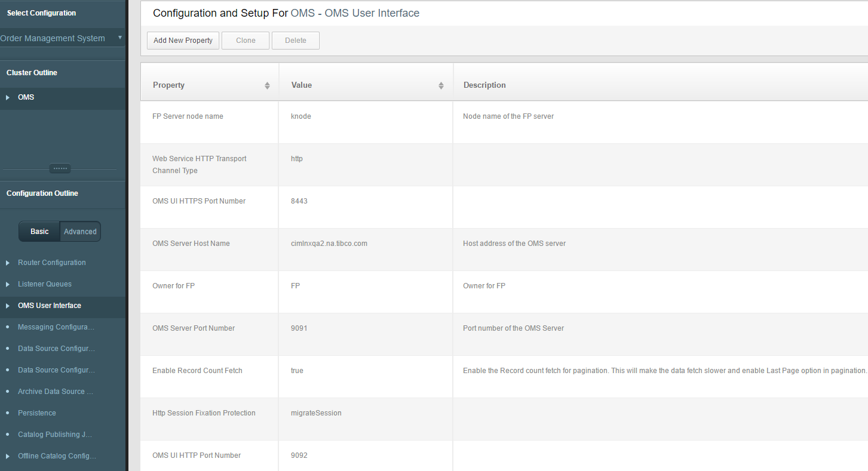Click the value http
The width and height of the screenshot is (868, 471).
297,159
